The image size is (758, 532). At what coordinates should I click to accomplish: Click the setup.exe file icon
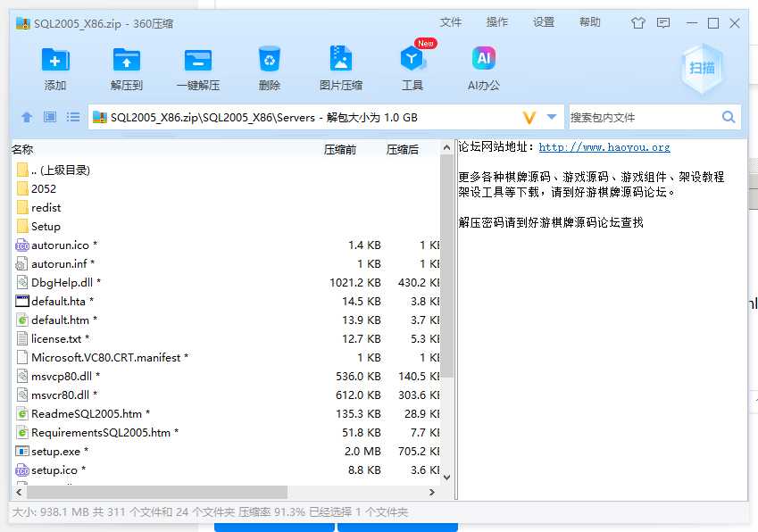[x=22, y=452]
